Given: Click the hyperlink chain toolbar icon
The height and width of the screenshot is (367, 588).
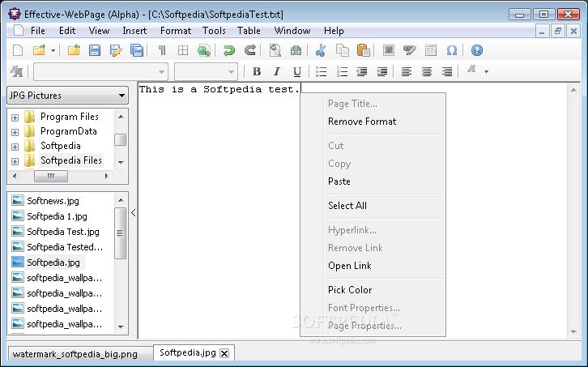Looking at the screenshot, I should (410, 50).
